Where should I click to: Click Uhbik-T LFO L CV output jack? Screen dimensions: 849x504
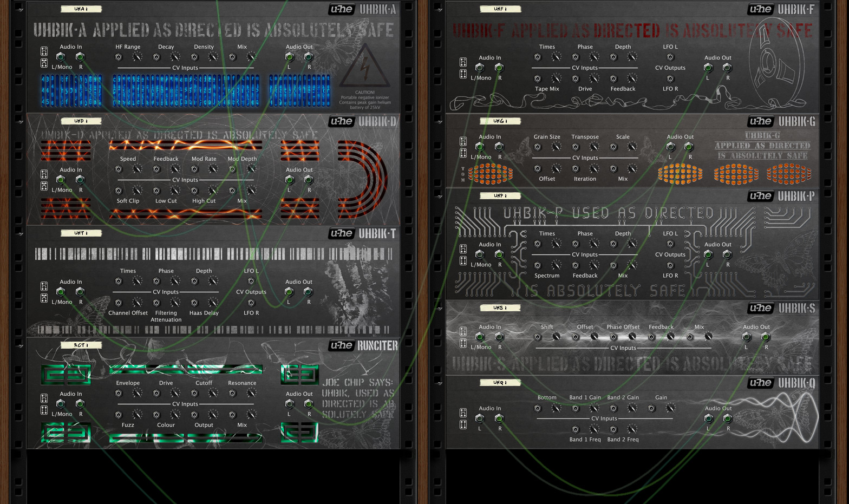point(251,281)
